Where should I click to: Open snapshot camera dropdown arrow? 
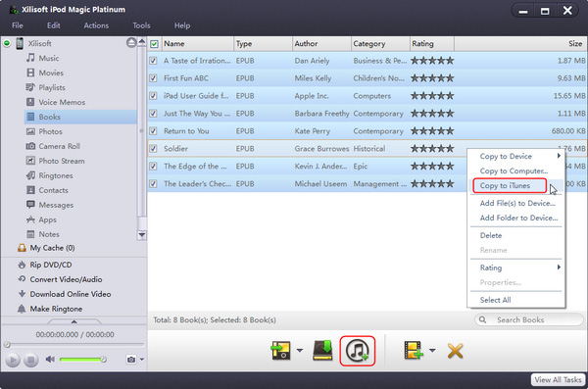142,360
